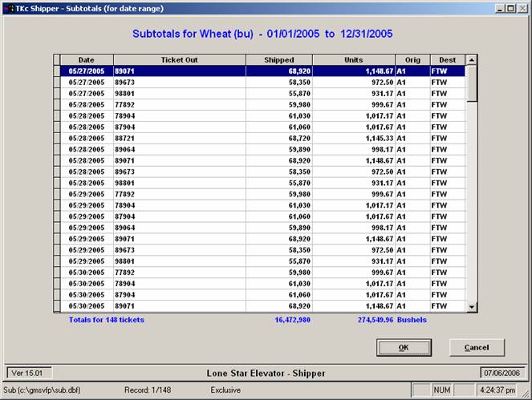Click the Date column header
Screen dimensions: 532x400
point(86,59)
